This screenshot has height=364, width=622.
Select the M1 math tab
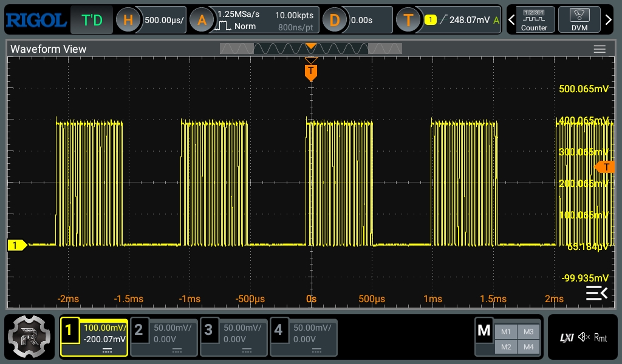point(506,331)
